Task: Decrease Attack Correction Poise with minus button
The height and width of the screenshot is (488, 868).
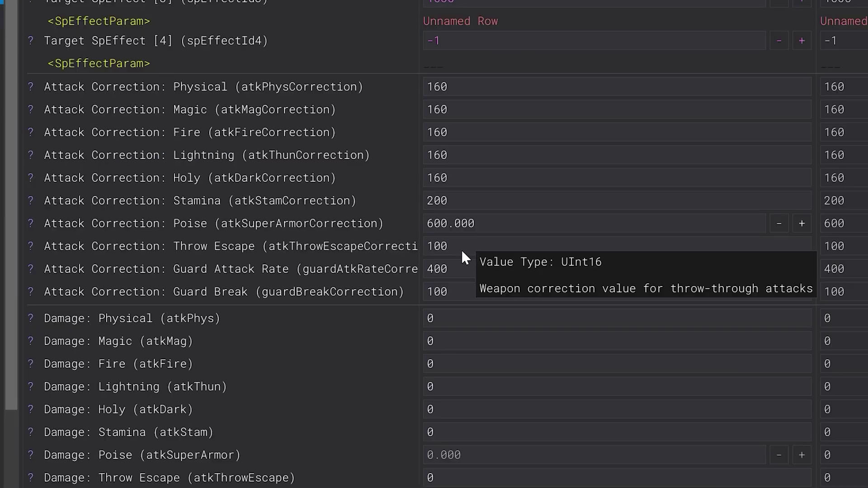Action: point(779,224)
